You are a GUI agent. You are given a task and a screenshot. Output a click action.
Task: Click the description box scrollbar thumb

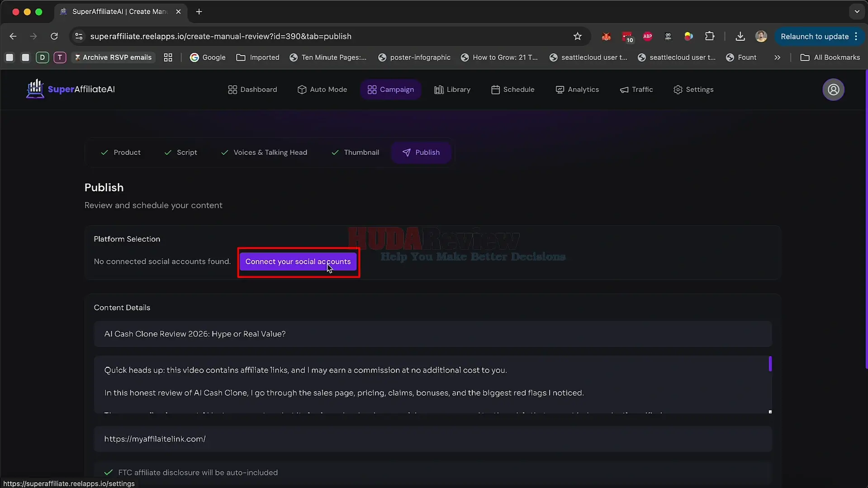pos(770,364)
